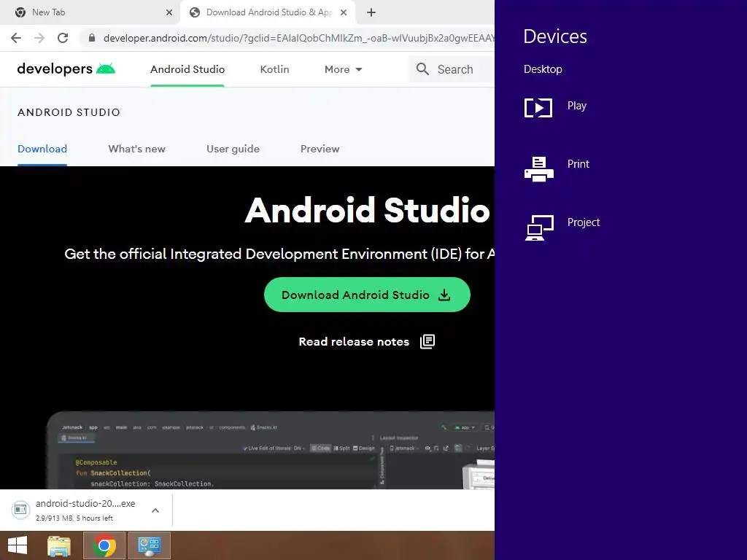Click the Project screens icon
This screenshot has height=560, width=747.
coord(539,227)
